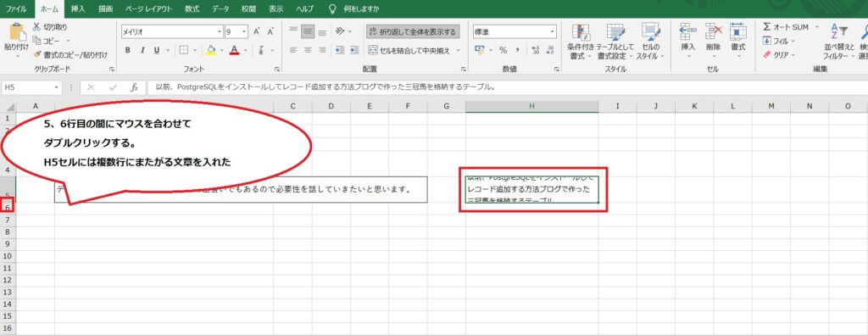Open the font name dropdown メイリオ
Viewport: 868px width, 335px height.
click(x=220, y=32)
